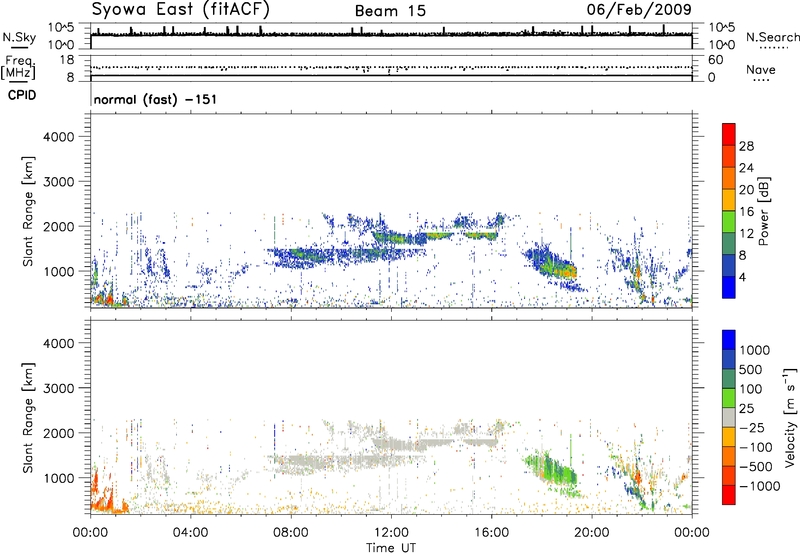Select 'Slant Range [km]' label of velocity panel
Screen dimensions: 800x554
[28, 418]
